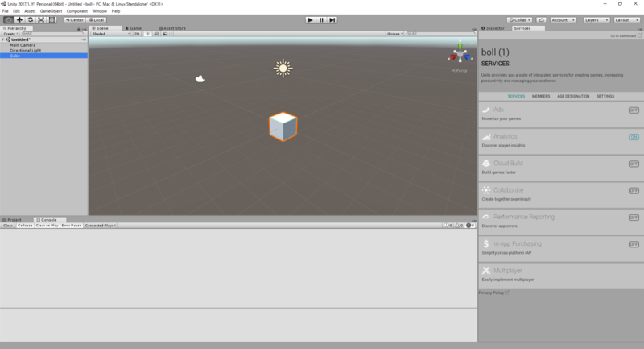
Task: Toggle scene audio button
Action: [x=156, y=34]
